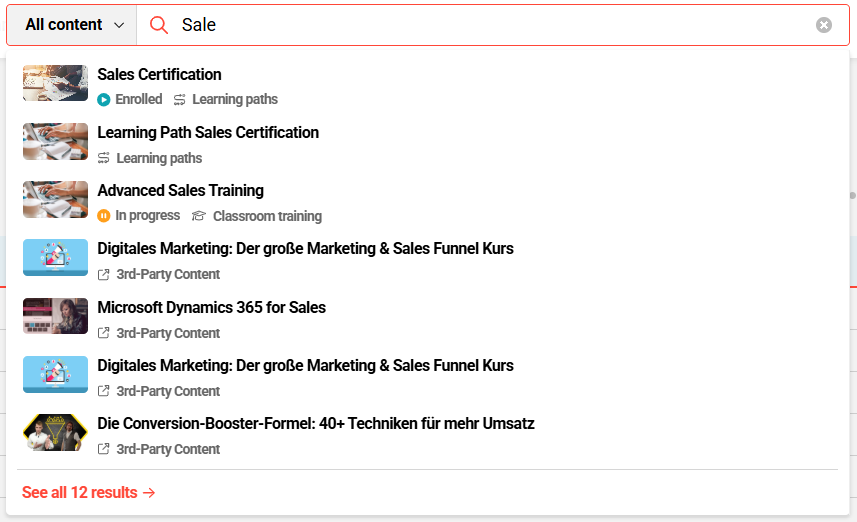The height and width of the screenshot is (522, 857).
Task: Click the Classroom training graduation cap icon
Action: point(199,216)
